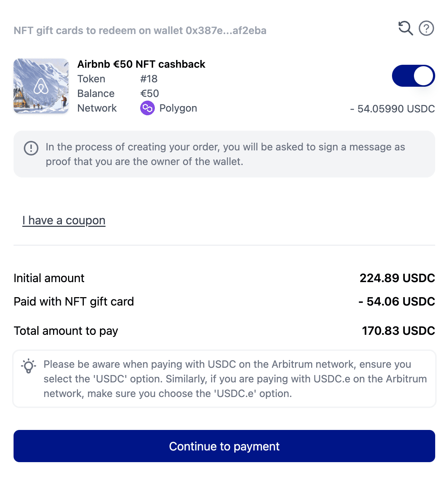448x483 pixels.
Task: Click the Polygon network icon
Action: pos(147,108)
